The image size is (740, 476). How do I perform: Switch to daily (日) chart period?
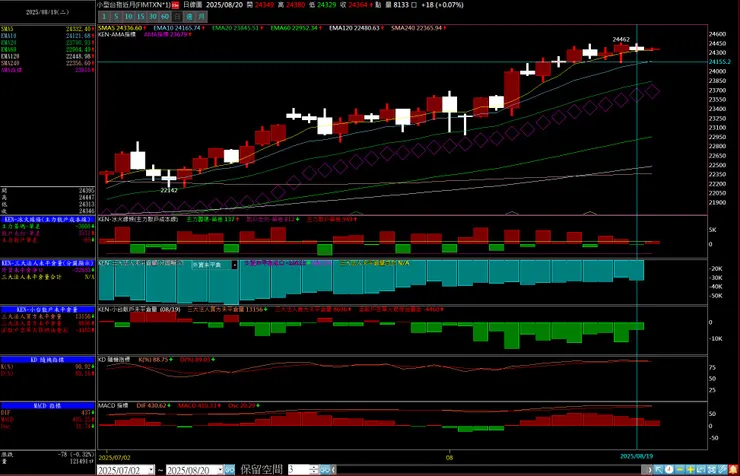pos(177,17)
